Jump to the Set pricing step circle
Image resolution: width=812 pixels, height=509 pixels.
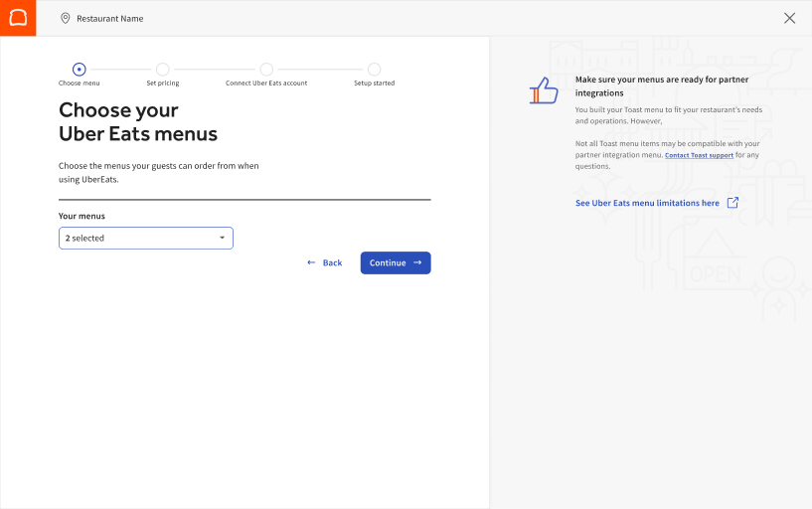click(x=163, y=70)
